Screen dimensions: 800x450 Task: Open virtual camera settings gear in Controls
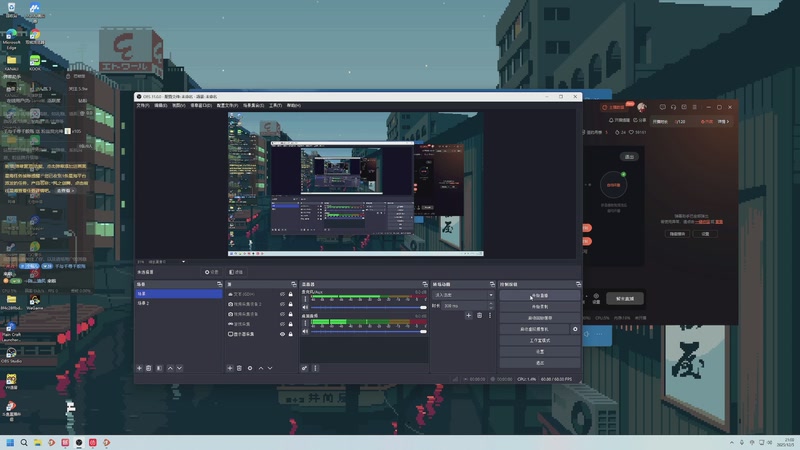(x=575, y=329)
